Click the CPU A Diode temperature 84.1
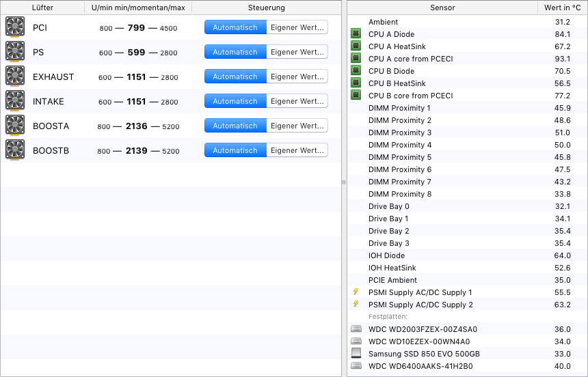Image resolution: width=588 pixels, height=377 pixels. (563, 34)
